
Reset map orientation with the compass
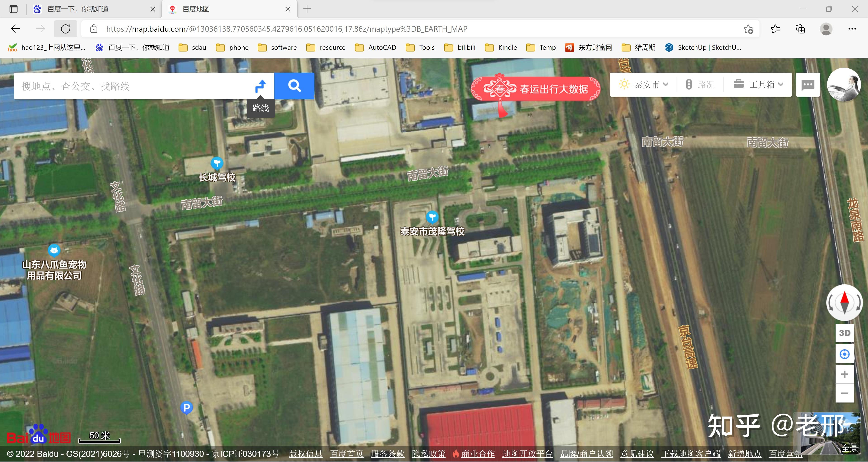point(844,302)
